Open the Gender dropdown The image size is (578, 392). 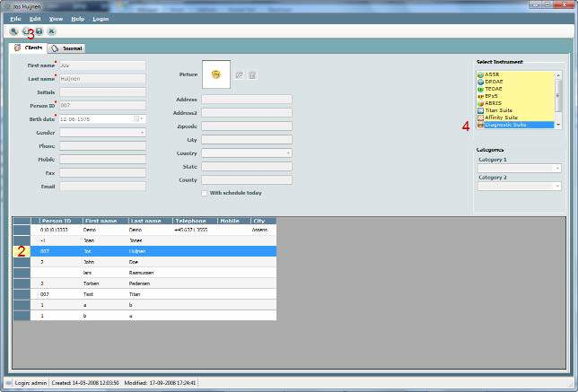[x=143, y=133]
